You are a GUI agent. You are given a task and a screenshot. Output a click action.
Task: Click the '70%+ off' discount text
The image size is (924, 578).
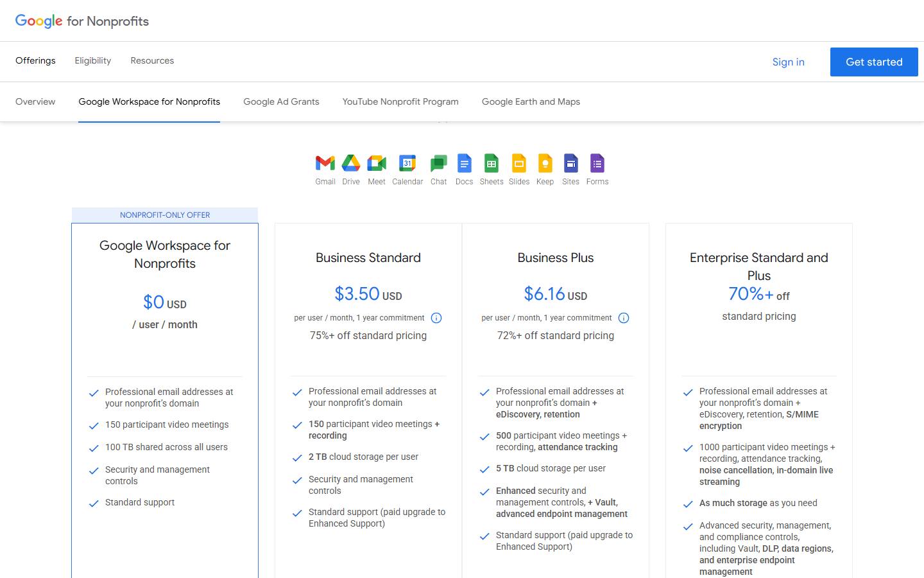tap(759, 294)
